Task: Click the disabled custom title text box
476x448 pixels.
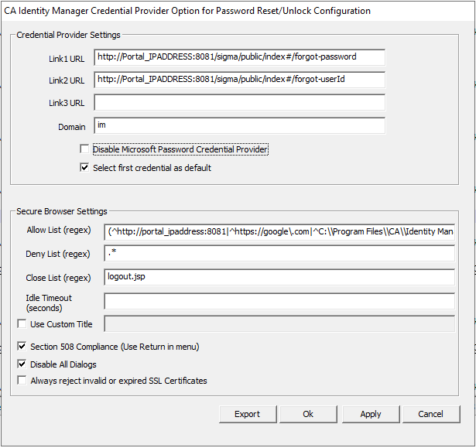Action: 279,324
